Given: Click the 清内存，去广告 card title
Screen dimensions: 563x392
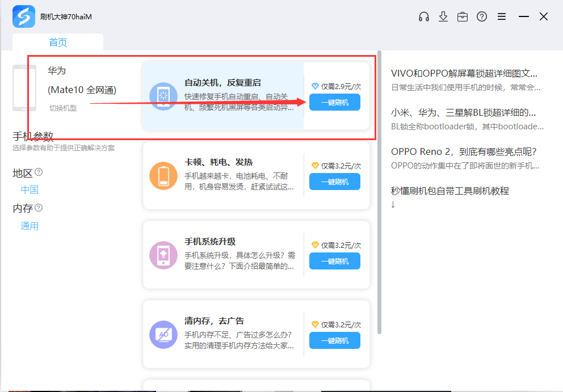Looking at the screenshot, I should tap(215, 321).
